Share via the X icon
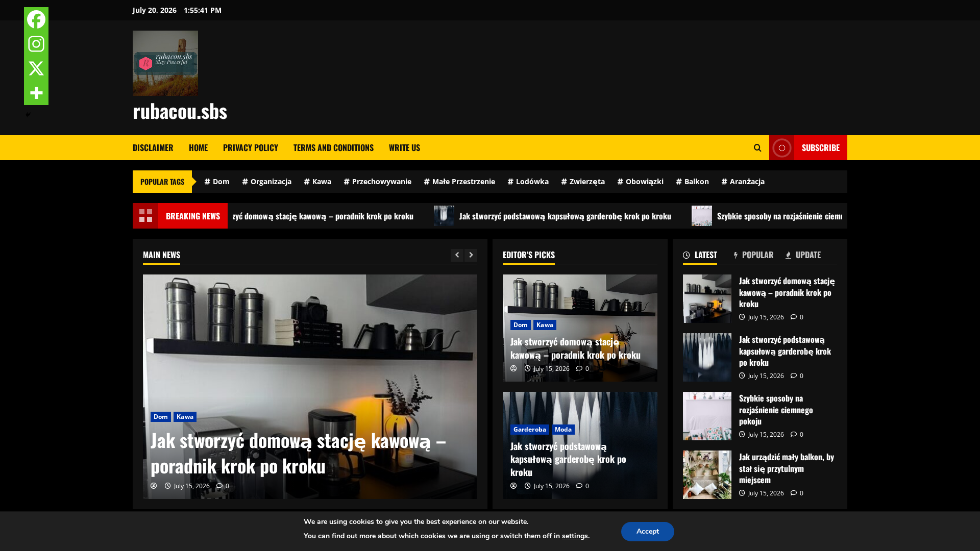 tap(36, 68)
